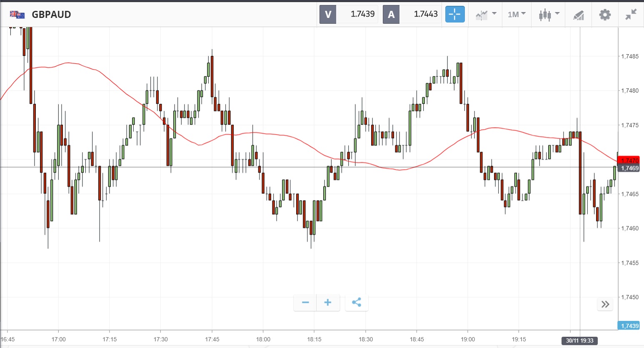This screenshot has width=644, height=348.
Task: Zoom in the chart with plus
Action: (328, 303)
